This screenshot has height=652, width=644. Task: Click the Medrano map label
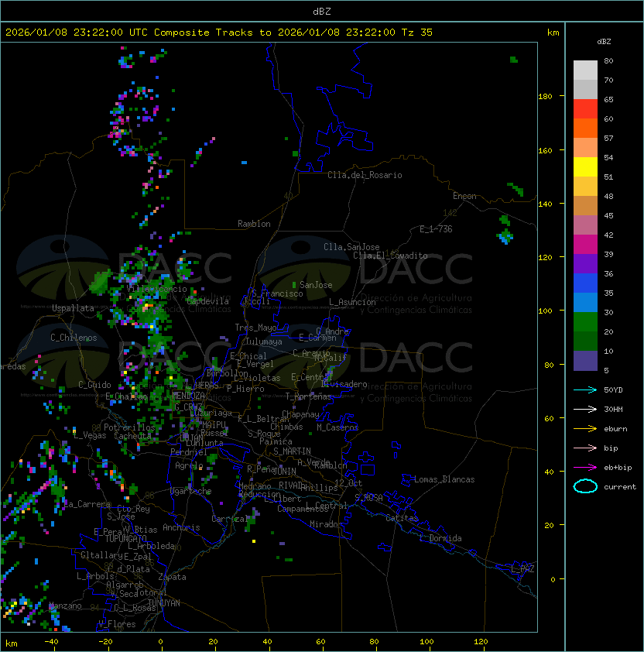click(x=255, y=486)
